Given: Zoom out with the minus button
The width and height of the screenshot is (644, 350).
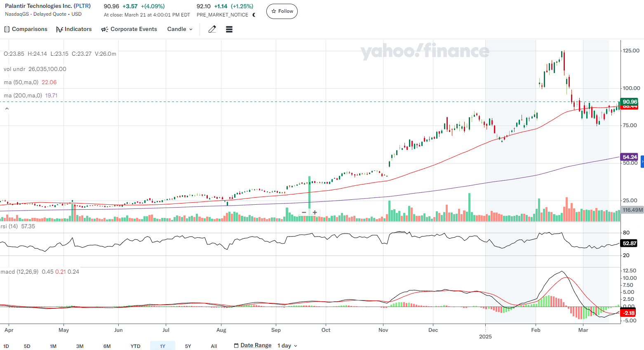Looking at the screenshot, I should pos(304,213).
